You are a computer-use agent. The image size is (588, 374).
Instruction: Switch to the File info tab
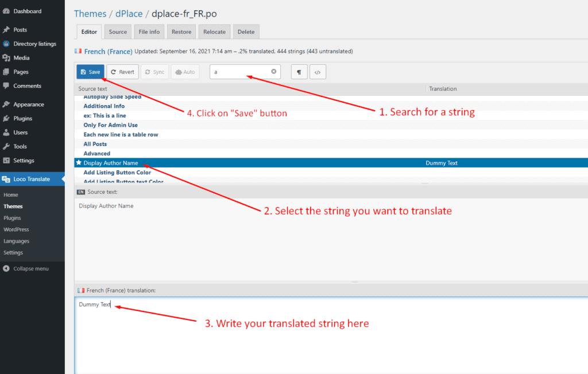149,32
